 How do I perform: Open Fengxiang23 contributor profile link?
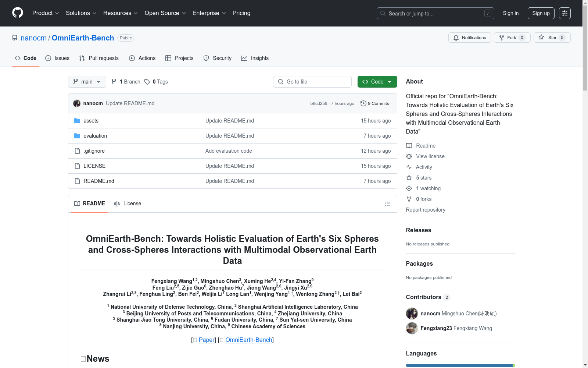[x=436, y=328]
